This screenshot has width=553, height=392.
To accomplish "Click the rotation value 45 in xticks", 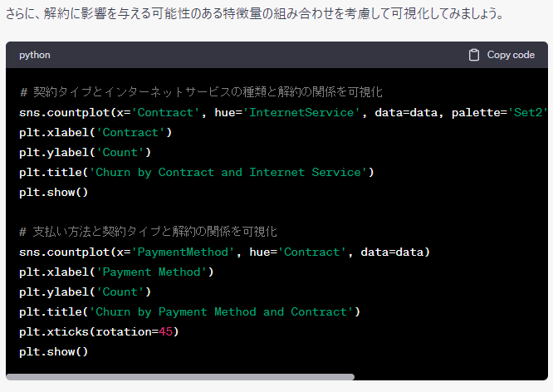I will 164,331.
